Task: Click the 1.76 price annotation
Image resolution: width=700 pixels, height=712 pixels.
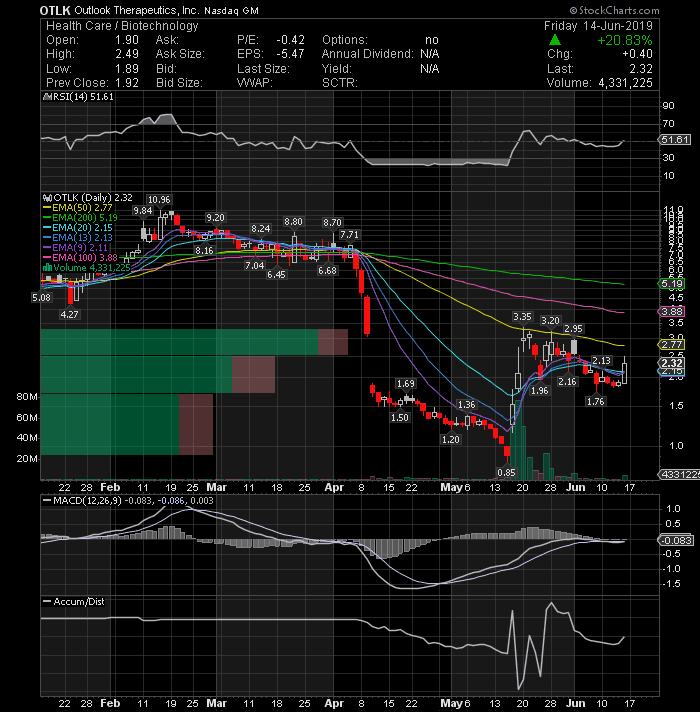Action: pos(596,401)
